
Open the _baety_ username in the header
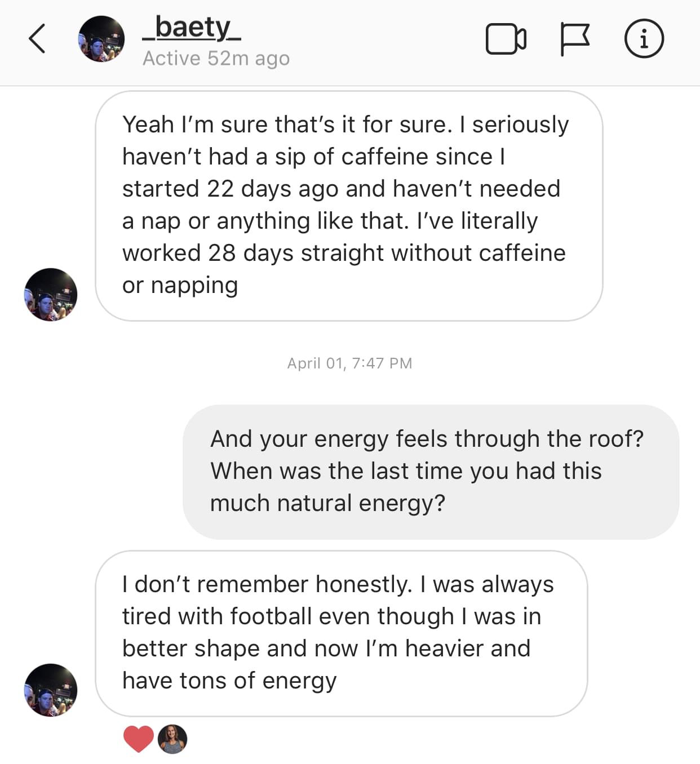pyautogui.click(x=192, y=28)
